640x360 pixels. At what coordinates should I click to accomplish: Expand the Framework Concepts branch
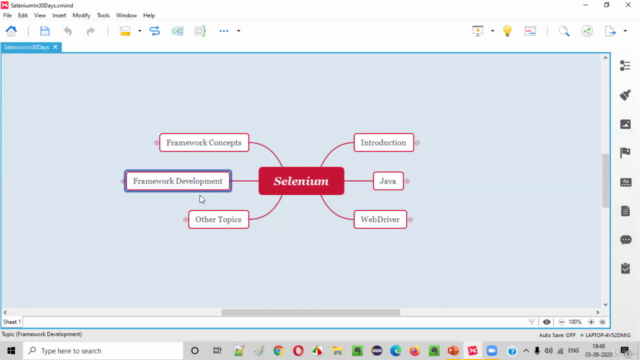(156, 142)
